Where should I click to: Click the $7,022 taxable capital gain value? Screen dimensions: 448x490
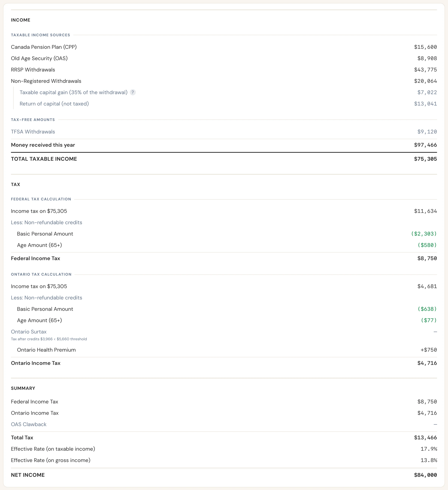427,92
